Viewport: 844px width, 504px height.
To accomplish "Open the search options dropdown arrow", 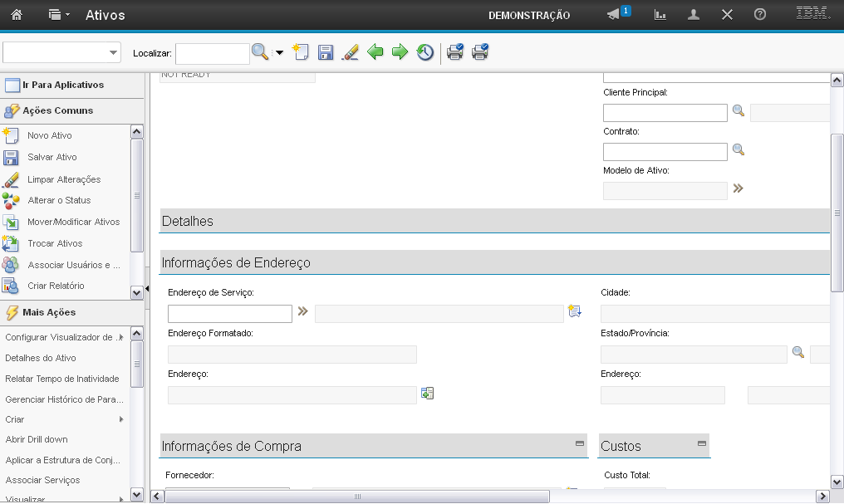I will [279, 53].
